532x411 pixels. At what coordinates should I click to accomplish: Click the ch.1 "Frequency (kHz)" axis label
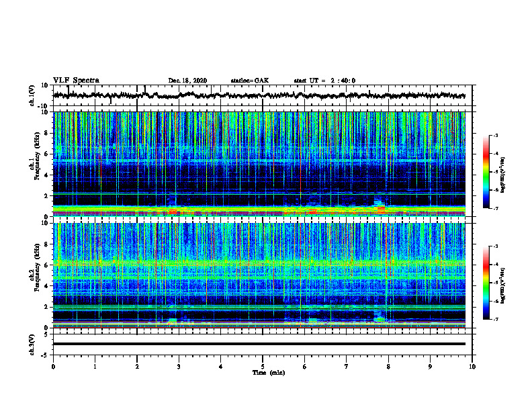click(x=37, y=156)
